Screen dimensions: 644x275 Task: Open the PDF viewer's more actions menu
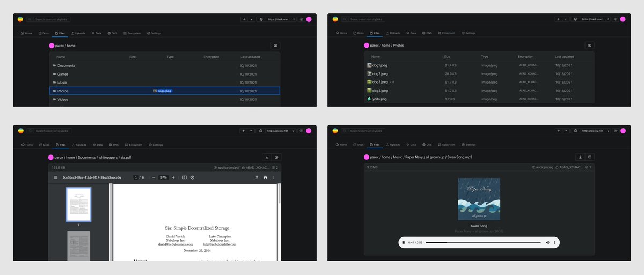point(274,177)
